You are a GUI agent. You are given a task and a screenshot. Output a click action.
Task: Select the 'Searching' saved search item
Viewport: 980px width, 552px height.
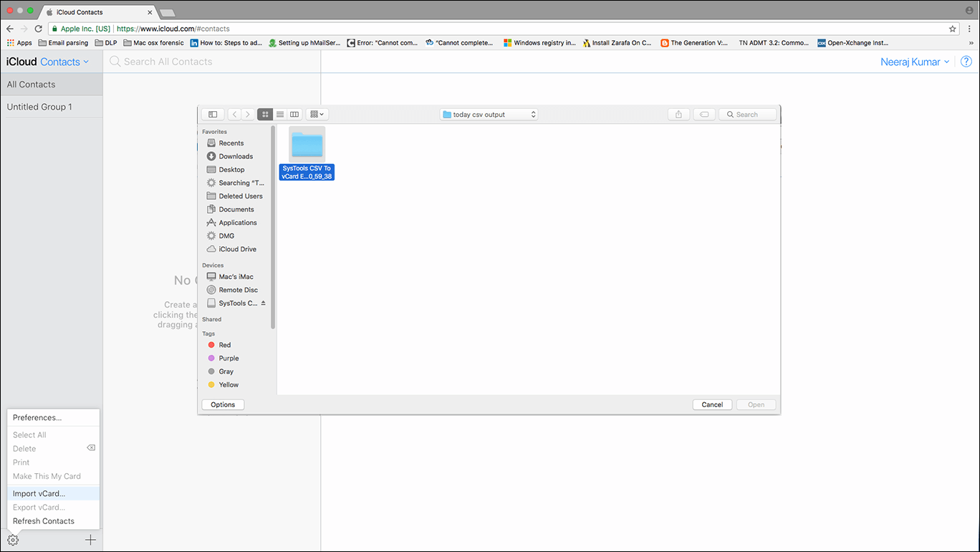click(236, 183)
